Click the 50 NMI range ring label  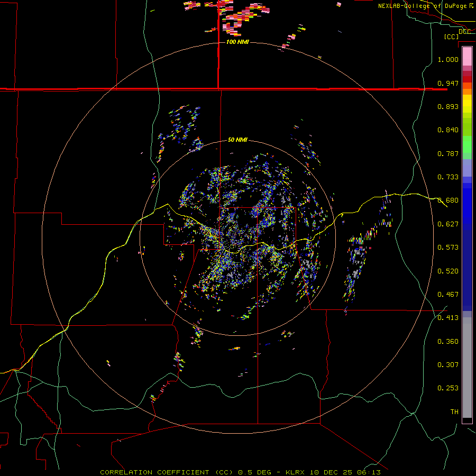pyautogui.click(x=237, y=140)
